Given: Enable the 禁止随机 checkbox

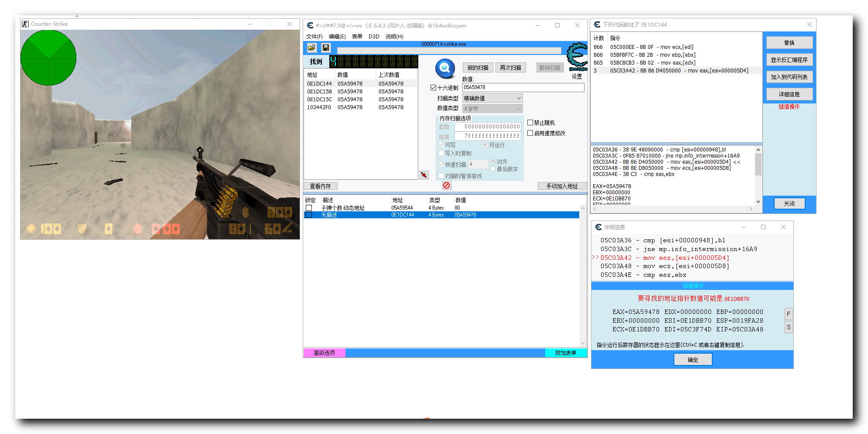Looking at the screenshot, I should (x=530, y=123).
